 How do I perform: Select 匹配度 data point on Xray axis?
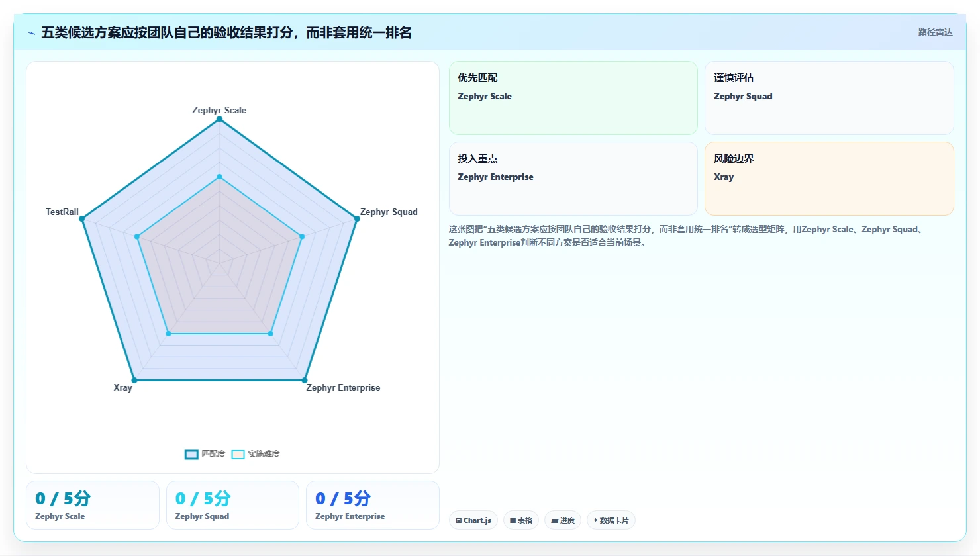134,380
